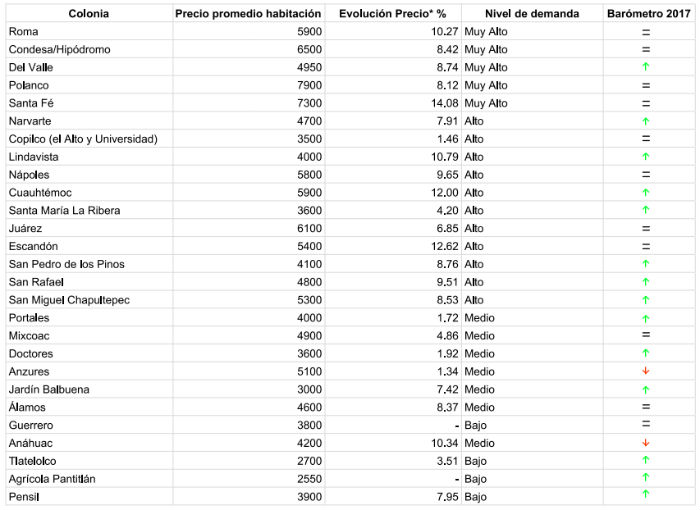Viewport: 700px width, 510px height.
Task: Click the green up arrow for Del Valle
Action: (x=646, y=67)
